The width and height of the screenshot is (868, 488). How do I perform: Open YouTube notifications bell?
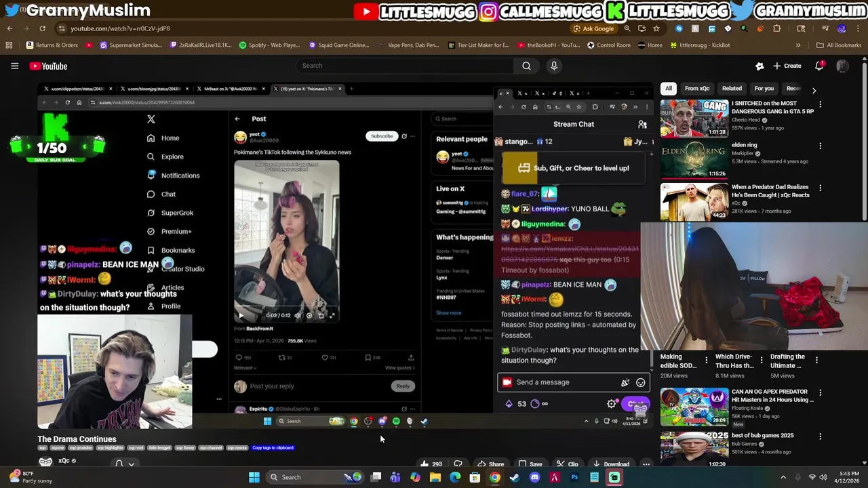coord(819,66)
